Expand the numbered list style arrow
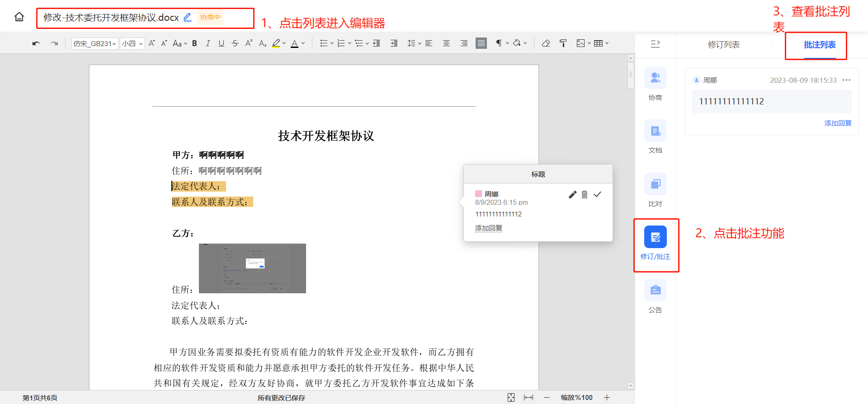The height and width of the screenshot is (404, 868). [349, 43]
